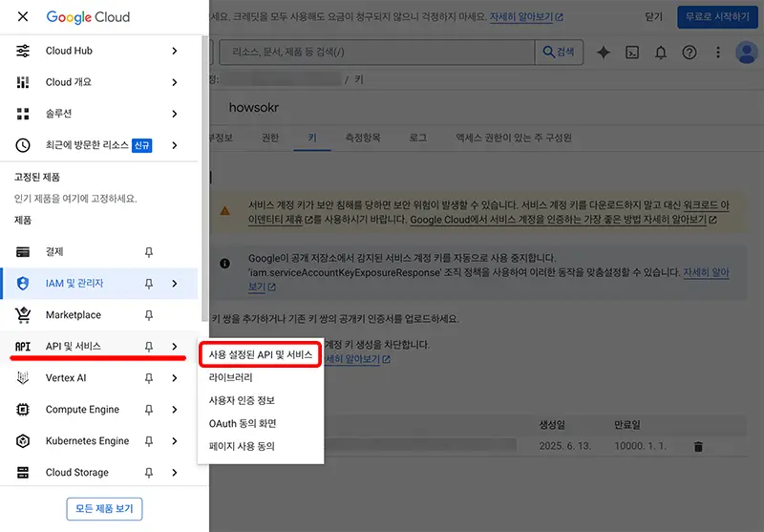Pin Vertex AI product
The width and height of the screenshot is (764, 532).
[149, 378]
